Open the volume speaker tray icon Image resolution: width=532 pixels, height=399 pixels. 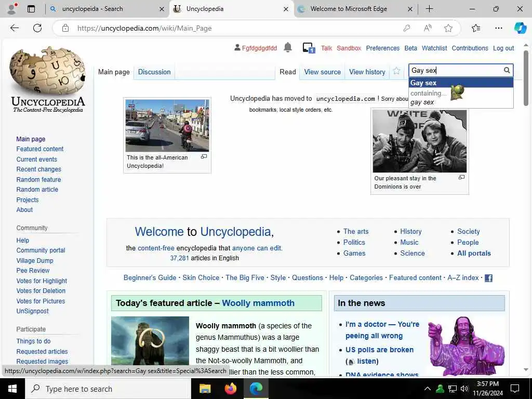point(464,389)
